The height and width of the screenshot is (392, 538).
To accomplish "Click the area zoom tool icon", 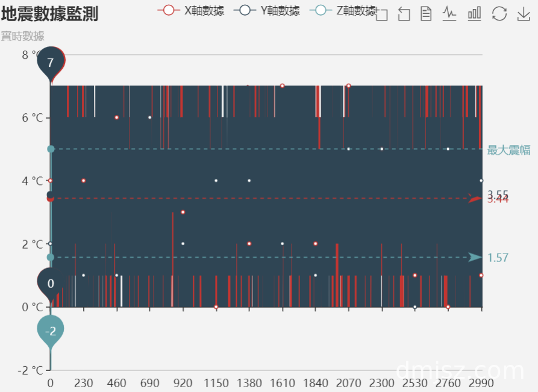I will click(x=381, y=14).
